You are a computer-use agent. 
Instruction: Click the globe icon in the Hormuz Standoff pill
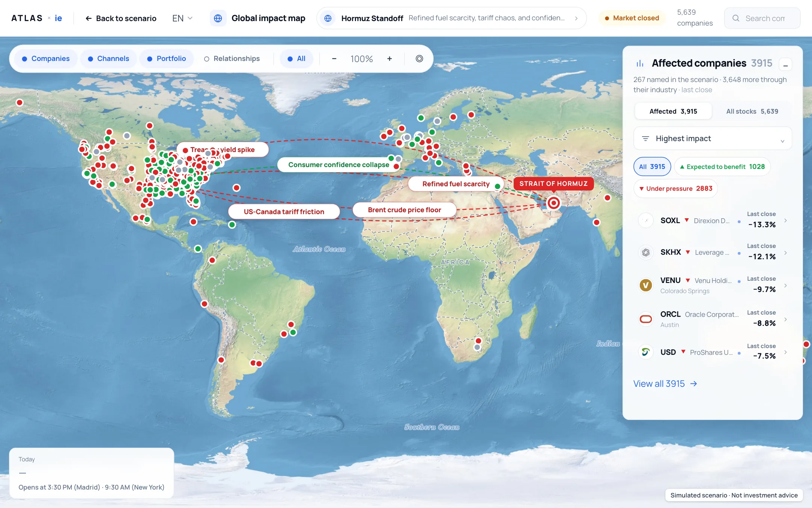tap(328, 18)
